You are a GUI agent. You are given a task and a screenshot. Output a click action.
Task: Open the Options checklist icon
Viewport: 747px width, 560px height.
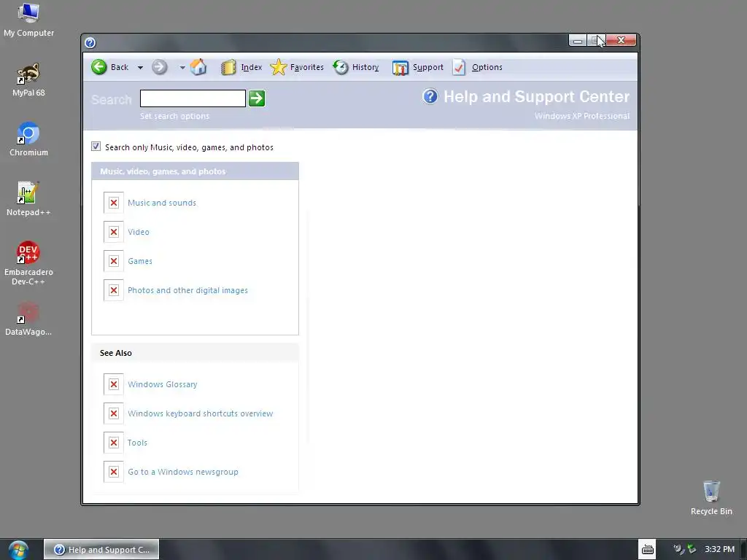[x=460, y=67]
